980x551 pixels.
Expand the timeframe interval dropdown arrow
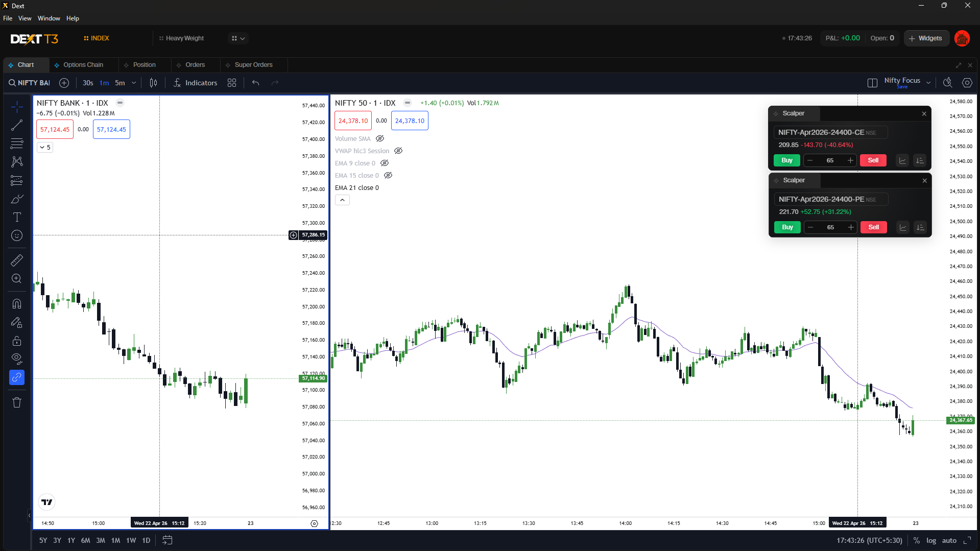134,83
